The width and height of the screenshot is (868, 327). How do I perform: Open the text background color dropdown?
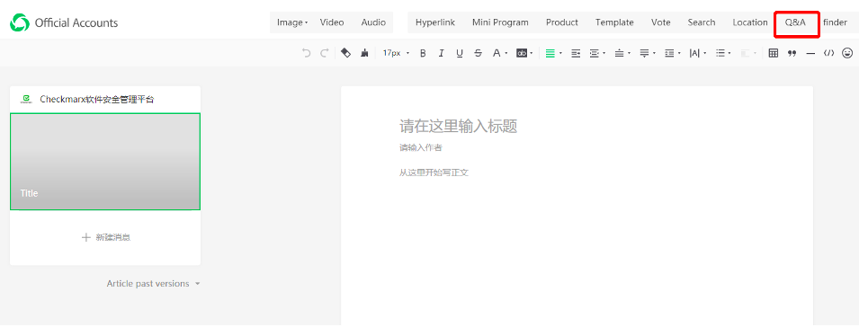pyautogui.click(x=524, y=53)
